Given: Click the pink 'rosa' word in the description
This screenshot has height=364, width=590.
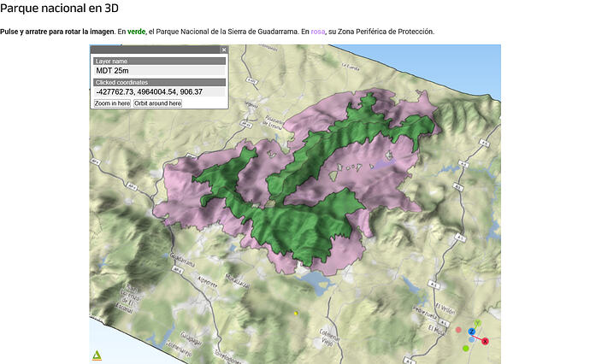Looking at the screenshot, I should (318, 32).
